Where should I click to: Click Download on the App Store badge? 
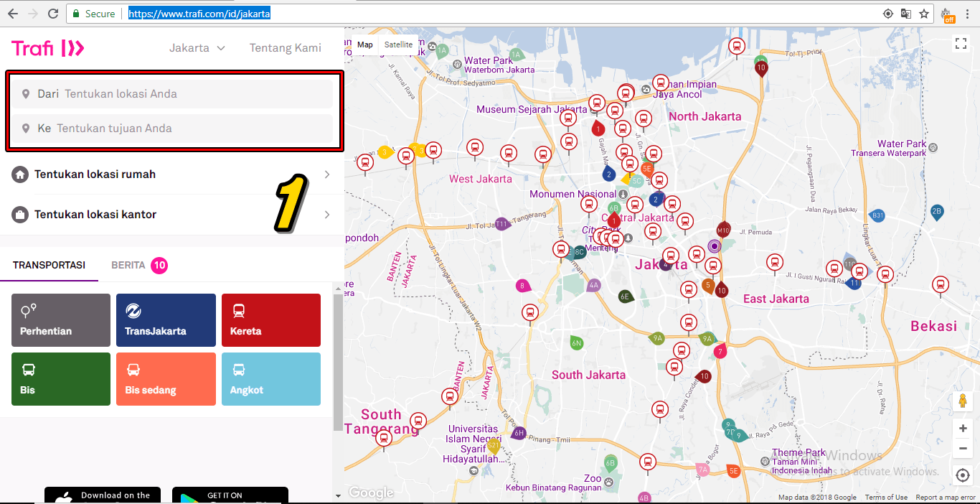click(x=103, y=495)
